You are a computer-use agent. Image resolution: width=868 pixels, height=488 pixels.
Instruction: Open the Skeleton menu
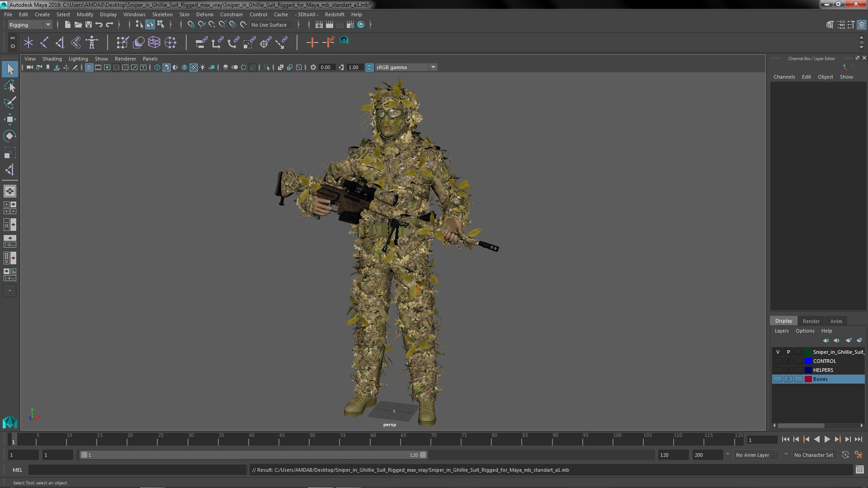tap(162, 14)
